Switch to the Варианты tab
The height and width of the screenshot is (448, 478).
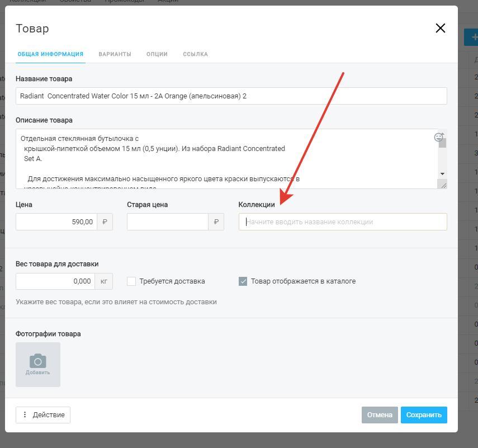point(115,54)
